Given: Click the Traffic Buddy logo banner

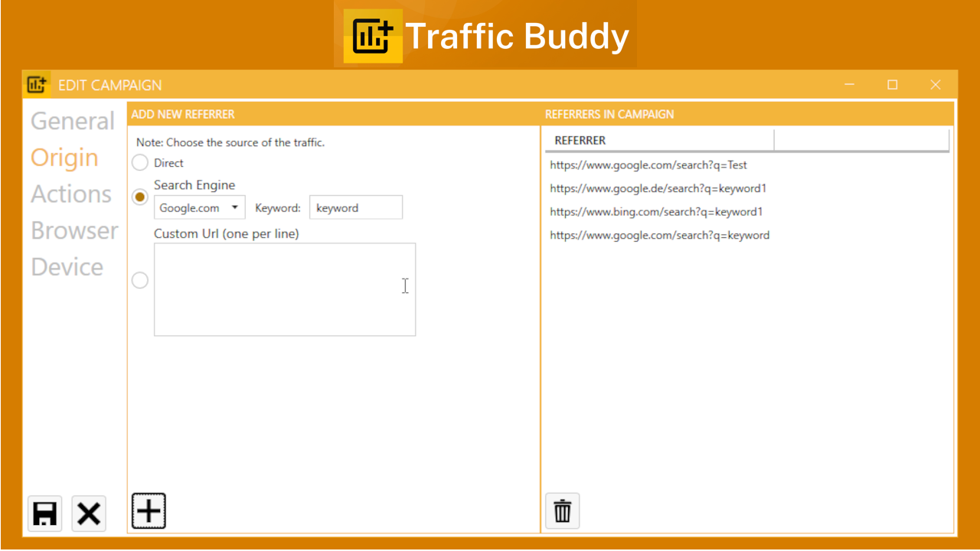Looking at the screenshot, I should pos(485,35).
